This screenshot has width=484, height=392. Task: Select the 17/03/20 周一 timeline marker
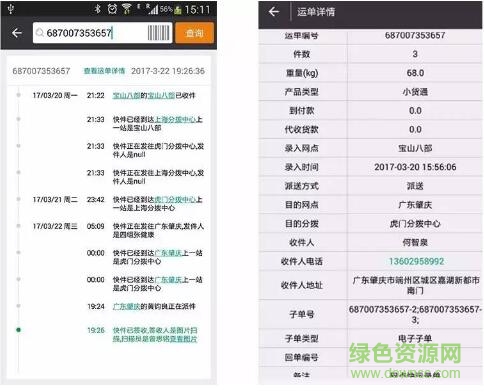pyautogui.click(x=18, y=95)
